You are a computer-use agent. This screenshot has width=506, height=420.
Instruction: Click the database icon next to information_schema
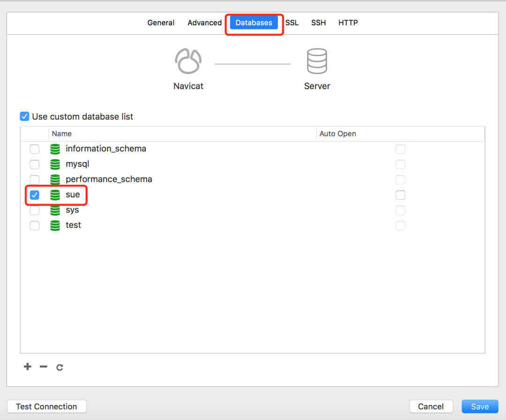(x=55, y=149)
